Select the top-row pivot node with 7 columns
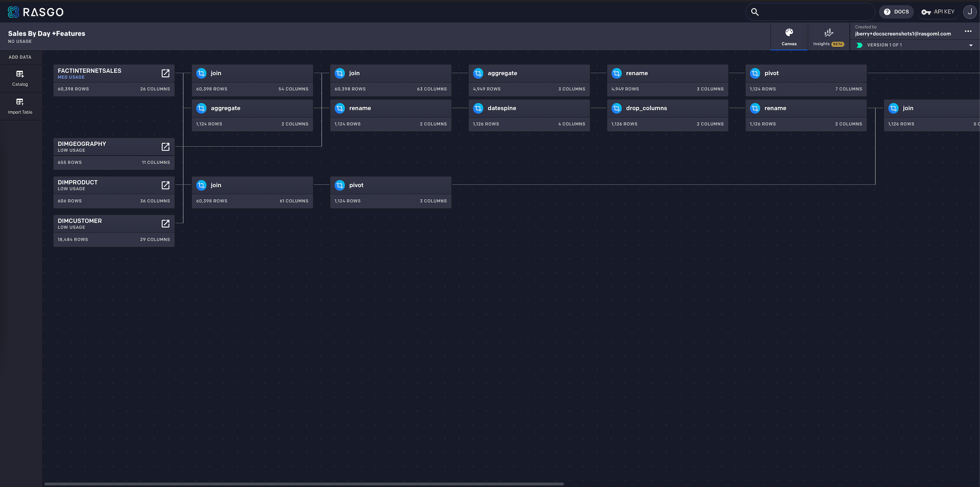Image resolution: width=980 pixels, height=487 pixels. [x=805, y=80]
